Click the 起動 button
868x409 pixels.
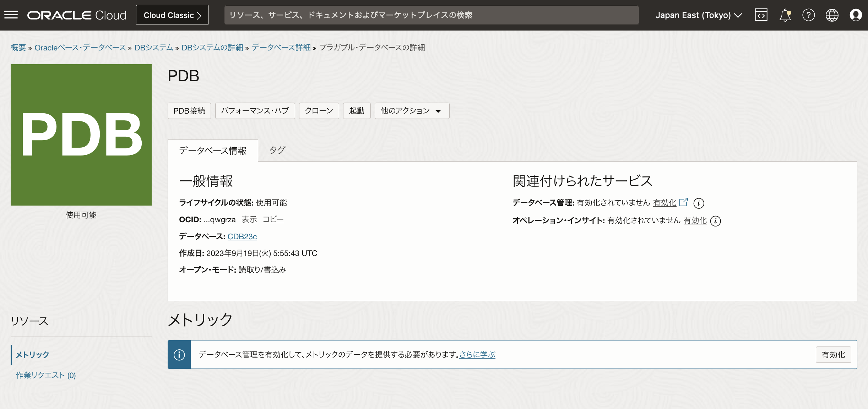click(x=357, y=111)
